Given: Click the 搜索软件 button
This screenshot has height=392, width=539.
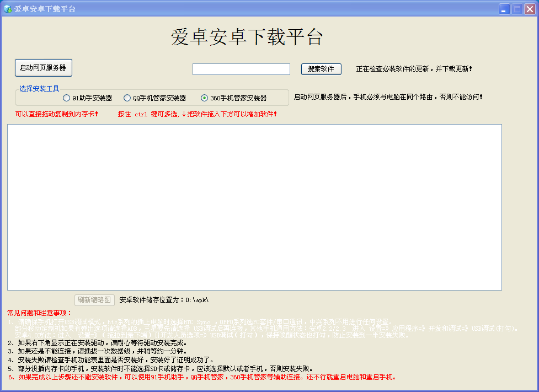Looking at the screenshot, I should coord(321,69).
